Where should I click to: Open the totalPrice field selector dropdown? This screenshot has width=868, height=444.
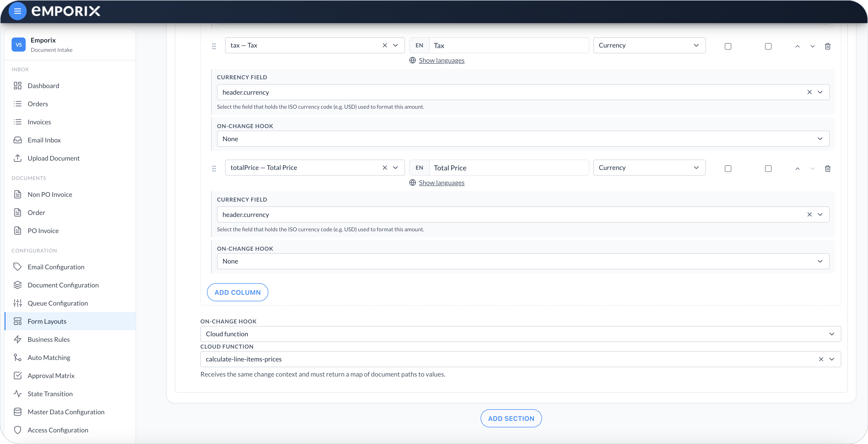tap(395, 167)
